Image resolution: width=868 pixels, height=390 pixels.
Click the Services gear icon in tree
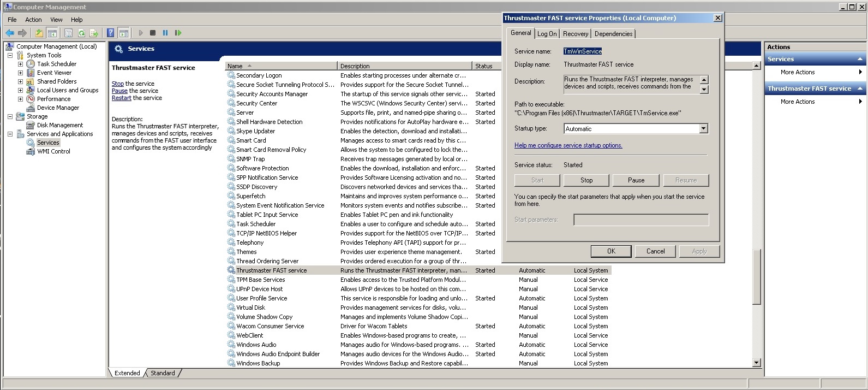(31, 143)
